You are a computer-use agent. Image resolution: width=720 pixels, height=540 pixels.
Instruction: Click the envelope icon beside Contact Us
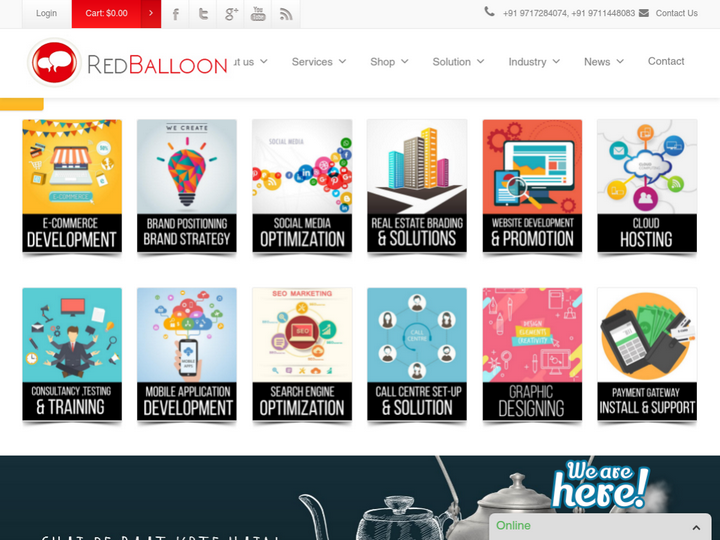(644, 13)
